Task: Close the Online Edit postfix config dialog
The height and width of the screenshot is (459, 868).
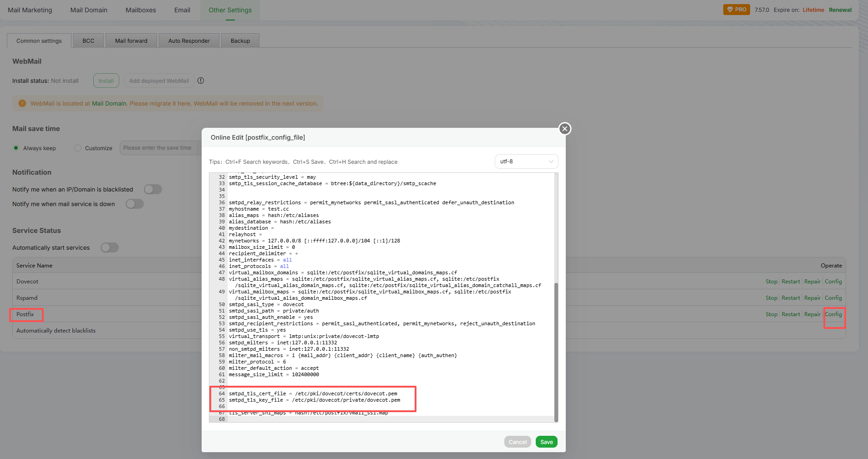Action: [x=565, y=129]
